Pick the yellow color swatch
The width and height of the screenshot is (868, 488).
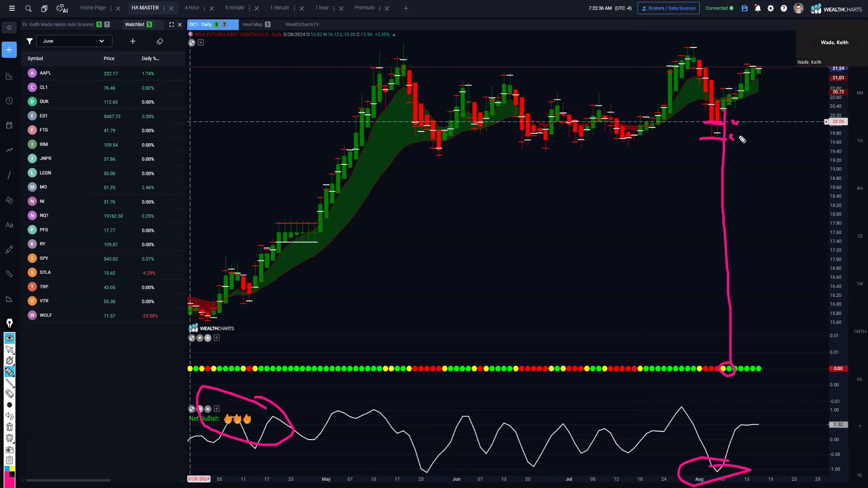[12, 469]
